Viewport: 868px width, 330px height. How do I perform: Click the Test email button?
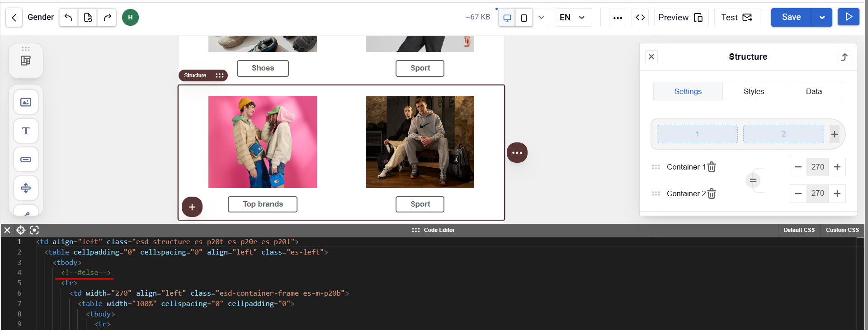point(737,18)
